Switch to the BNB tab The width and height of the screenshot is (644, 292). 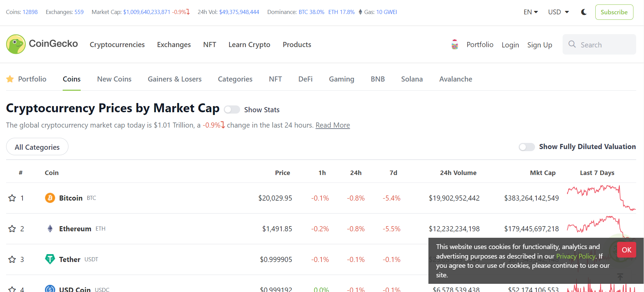click(378, 79)
